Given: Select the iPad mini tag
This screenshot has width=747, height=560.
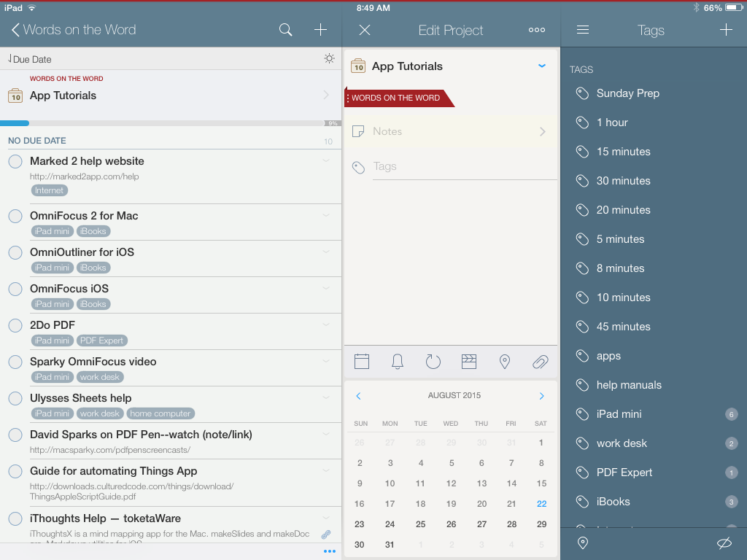Looking at the screenshot, I should [619, 414].
